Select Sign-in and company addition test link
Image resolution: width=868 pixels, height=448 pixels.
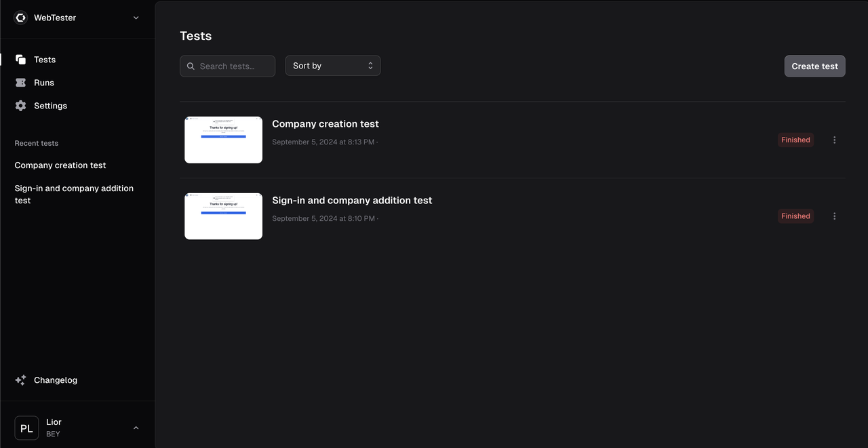[x=74, y=194]
